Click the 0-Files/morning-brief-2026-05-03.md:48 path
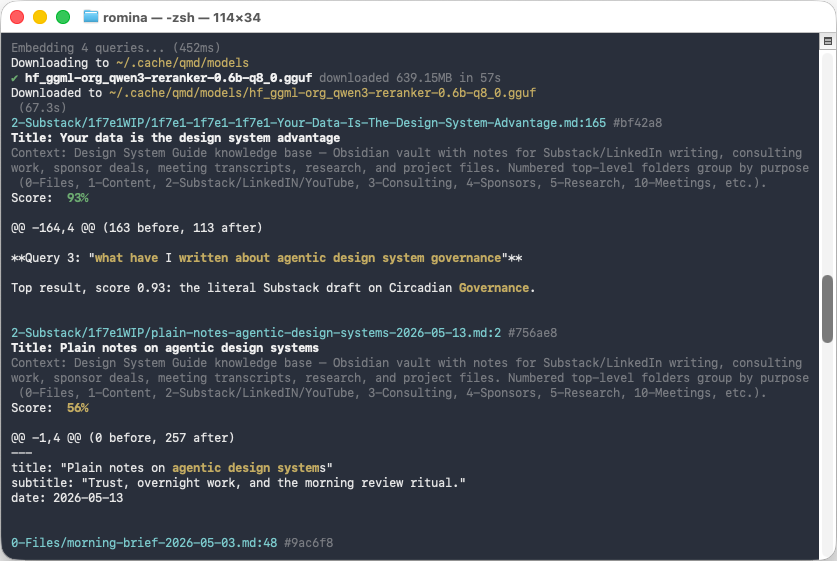Image resolution: width=837 pixels, height=561 pixels. [144, 543]
